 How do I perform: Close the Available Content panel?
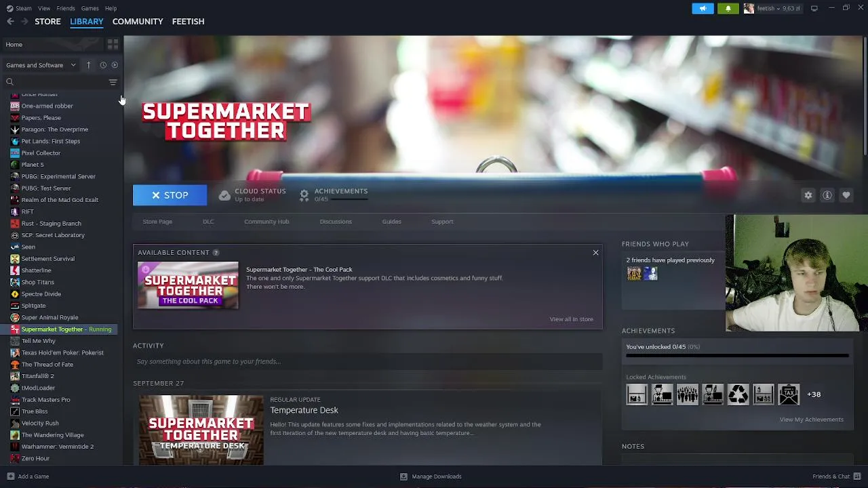coord(595,253)
